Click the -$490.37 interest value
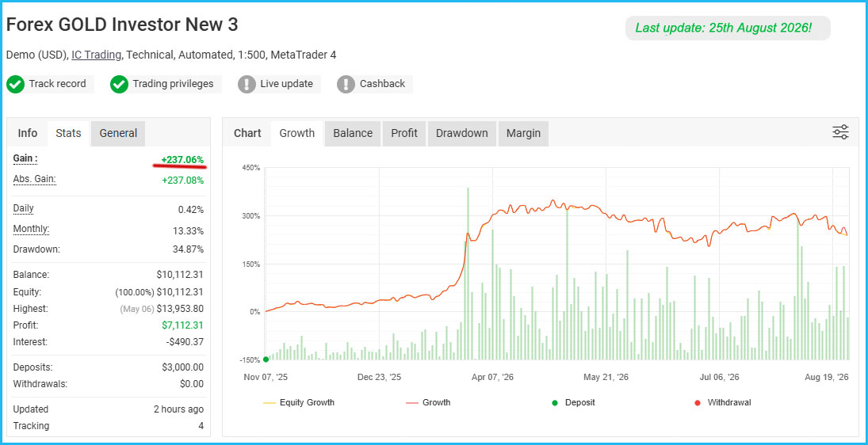The image size is (868, 445). point(185,342)
